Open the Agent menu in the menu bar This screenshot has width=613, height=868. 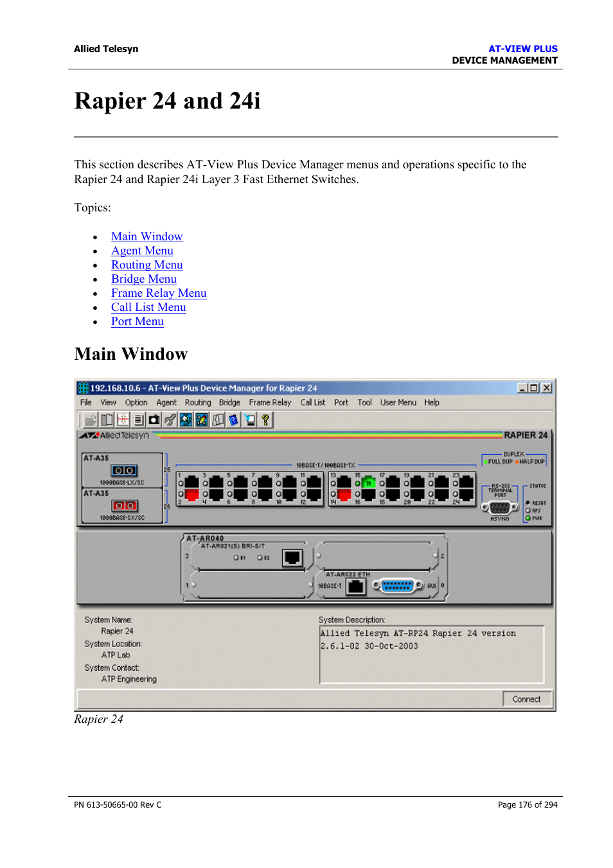point(166,402)
